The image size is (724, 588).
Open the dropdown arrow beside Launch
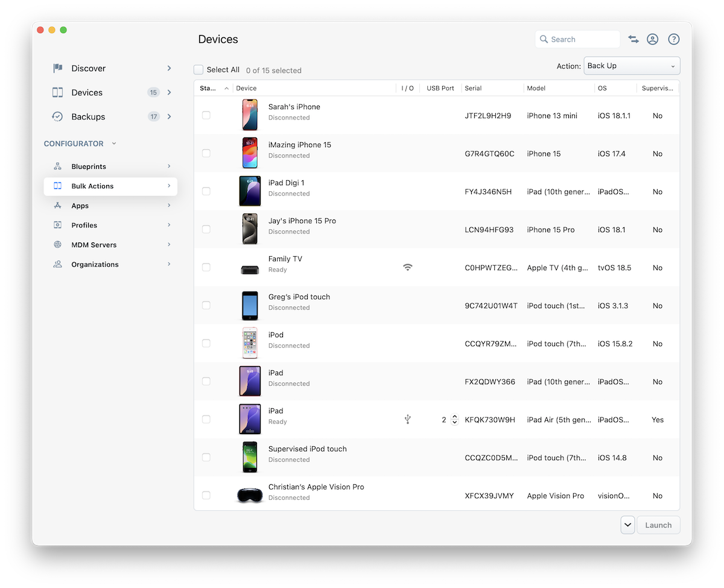tap(627, 525)
